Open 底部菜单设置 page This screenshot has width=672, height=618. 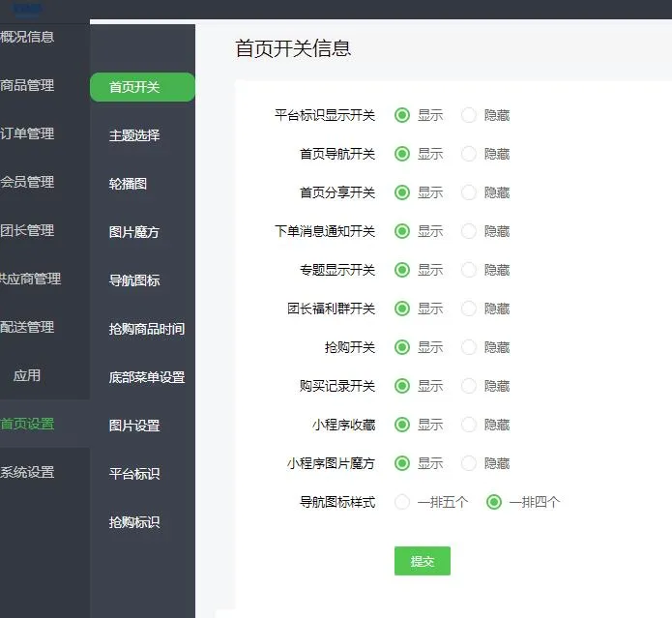147,377
